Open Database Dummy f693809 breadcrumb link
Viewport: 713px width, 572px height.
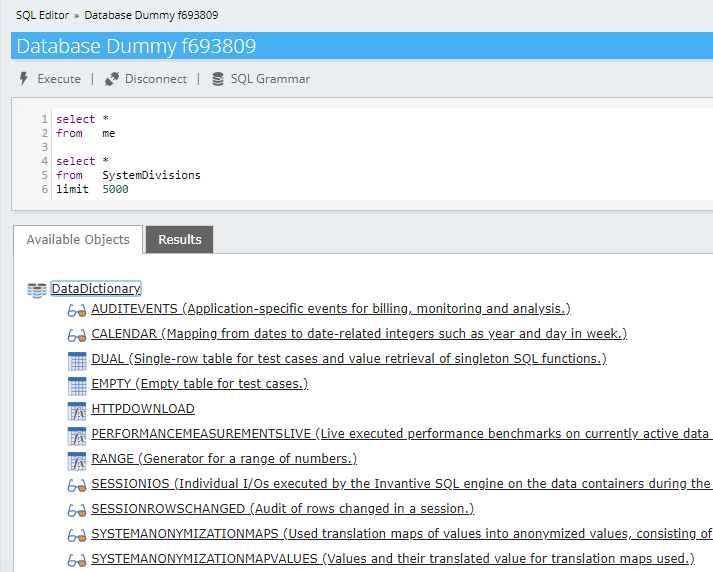coord(151,15)
